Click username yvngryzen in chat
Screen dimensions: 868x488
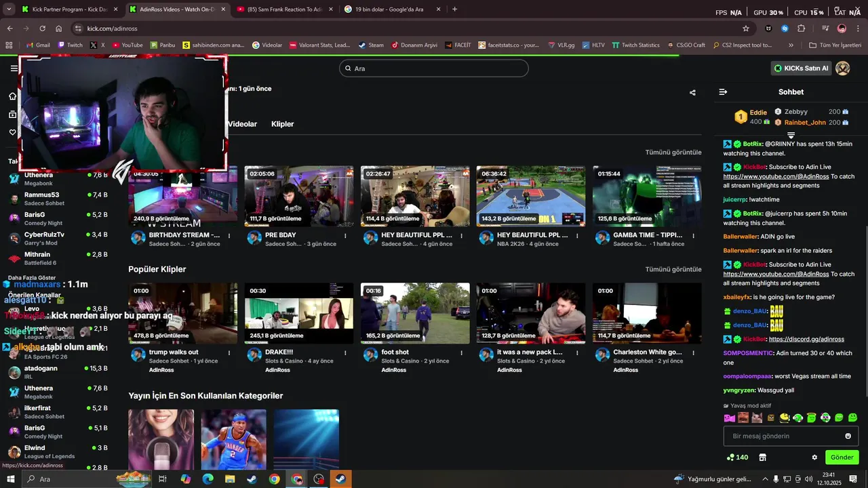[739, 390]
